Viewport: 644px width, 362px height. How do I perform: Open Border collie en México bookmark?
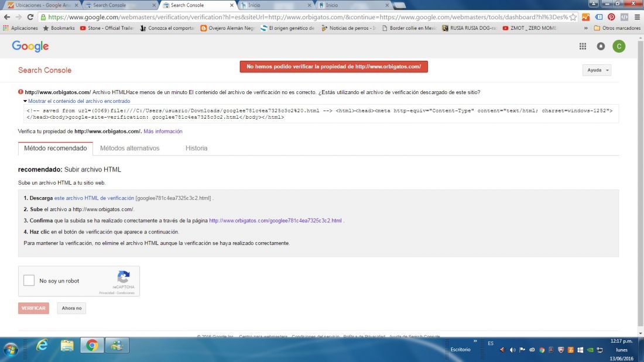click(409, 28)
